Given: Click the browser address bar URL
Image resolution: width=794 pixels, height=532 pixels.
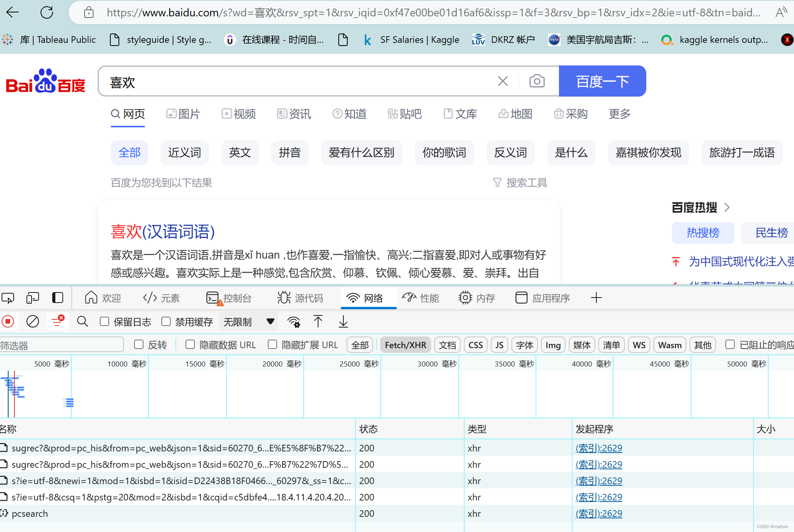Looking at the screenshot, I should (433, 12).
